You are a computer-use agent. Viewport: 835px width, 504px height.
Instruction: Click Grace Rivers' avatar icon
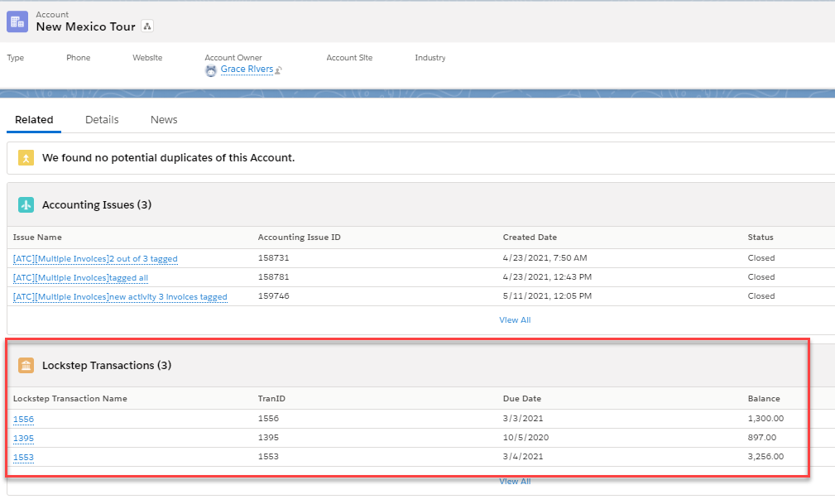click(211, 70)
